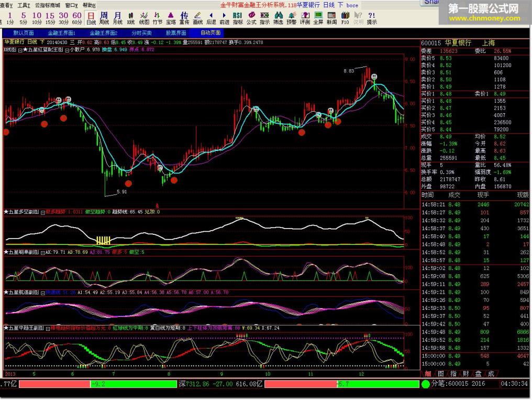Open F10 company info books icon
Screen dimensions: 532x400
(345, 18)
